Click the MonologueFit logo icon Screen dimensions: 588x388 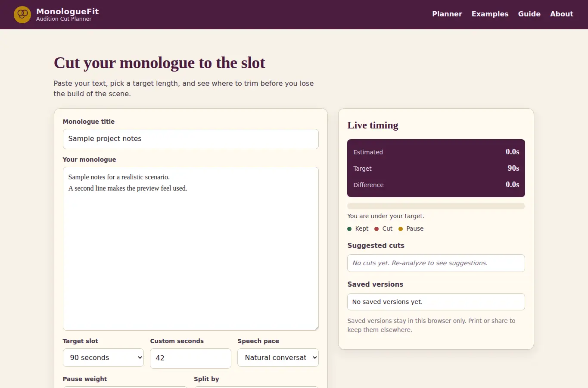point(22,15)
